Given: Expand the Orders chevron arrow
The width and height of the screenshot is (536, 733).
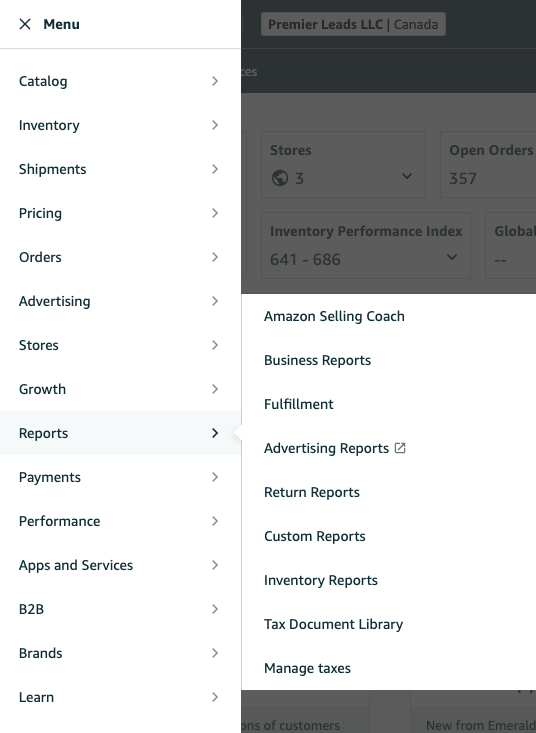Looking at the screenshot, I should (x=215, y=257).
